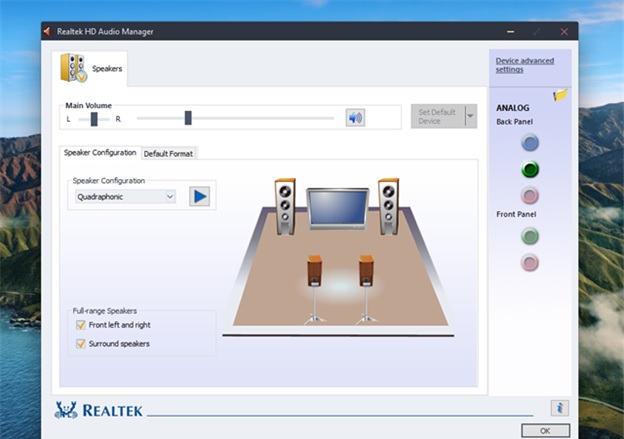Click the mute speaker icon button

[355, 118]
